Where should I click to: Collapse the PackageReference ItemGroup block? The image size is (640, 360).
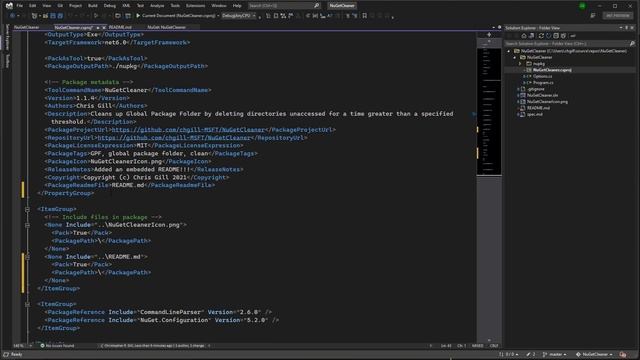click(27, 304)
